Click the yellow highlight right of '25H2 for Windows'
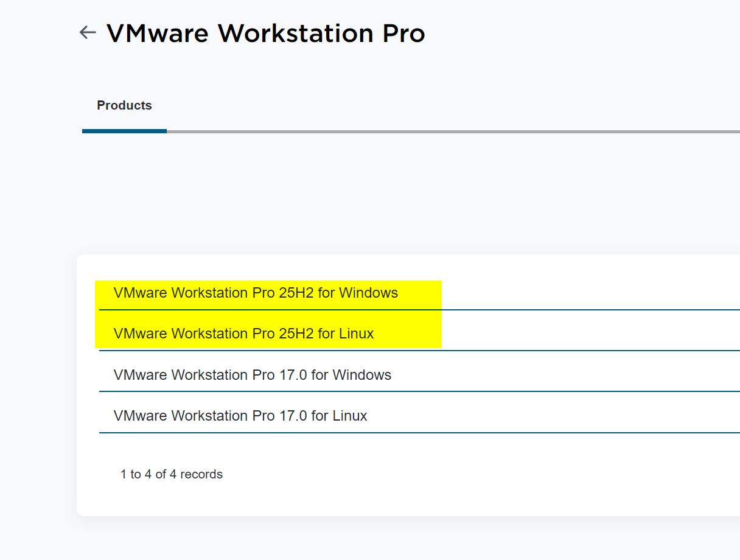Screen dimensions: 740x560 [x=420, y=293]
